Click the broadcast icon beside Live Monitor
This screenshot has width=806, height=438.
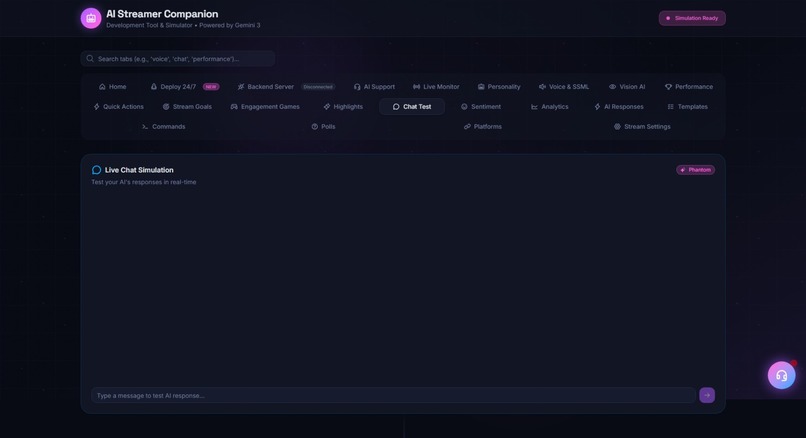coord(416,87)
